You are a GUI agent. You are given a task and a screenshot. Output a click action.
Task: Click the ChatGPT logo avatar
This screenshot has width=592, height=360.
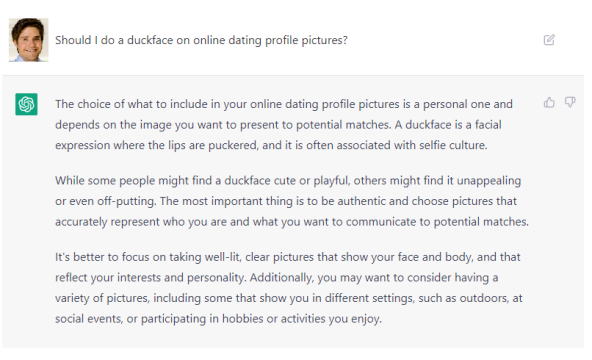(x=26, y=104)
